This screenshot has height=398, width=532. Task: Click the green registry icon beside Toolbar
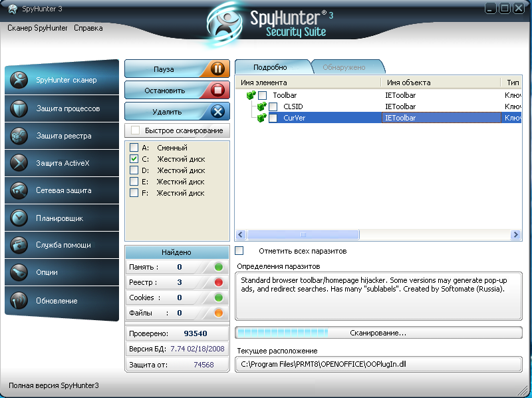[x=251, y=95]
